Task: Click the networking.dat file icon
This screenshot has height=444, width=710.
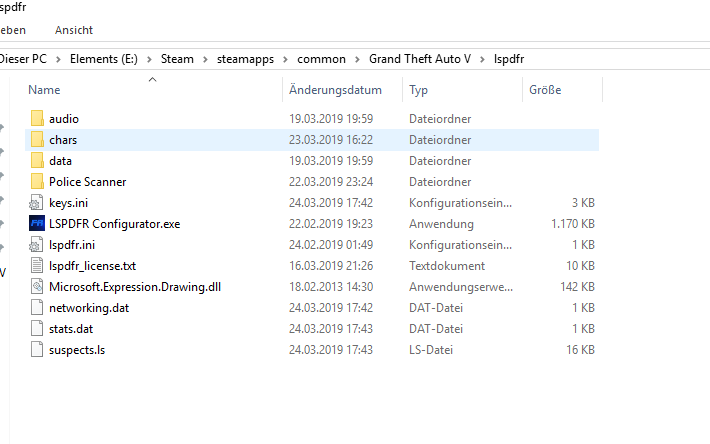Action: (37, 308)
